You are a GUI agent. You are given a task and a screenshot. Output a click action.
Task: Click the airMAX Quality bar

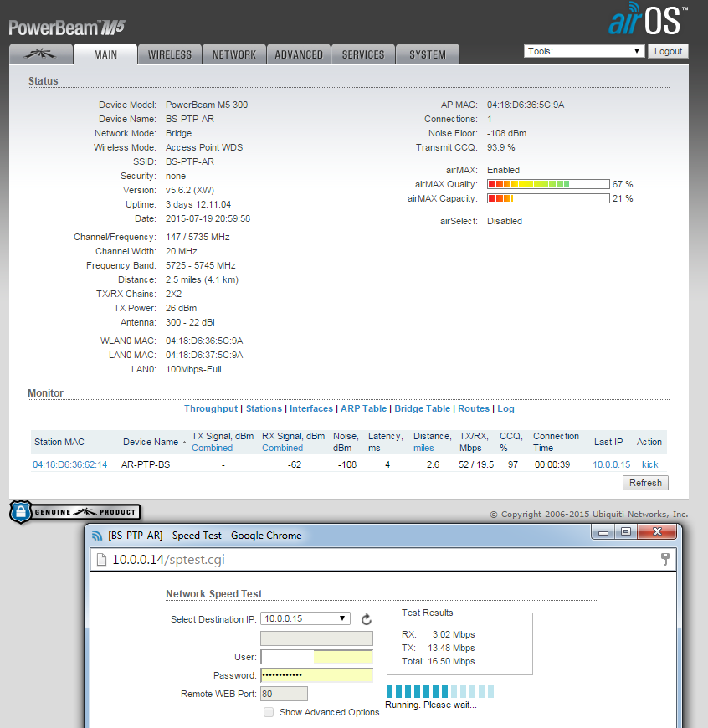click(548, 184)
